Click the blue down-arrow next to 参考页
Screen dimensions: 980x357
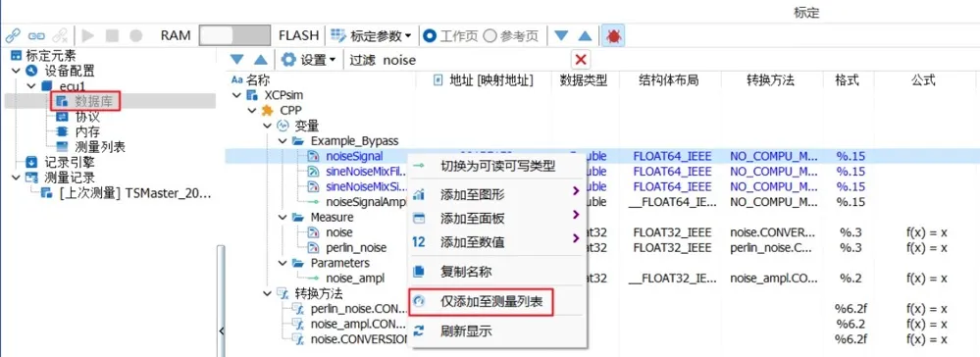tap(562, 36)
